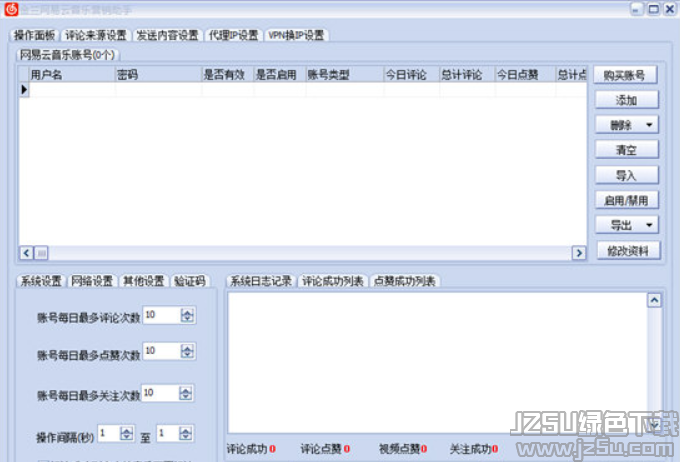Click the account table horizontal scrollbar thumb
This screenshot has width=680, height=462.
[x=42, y=253]
